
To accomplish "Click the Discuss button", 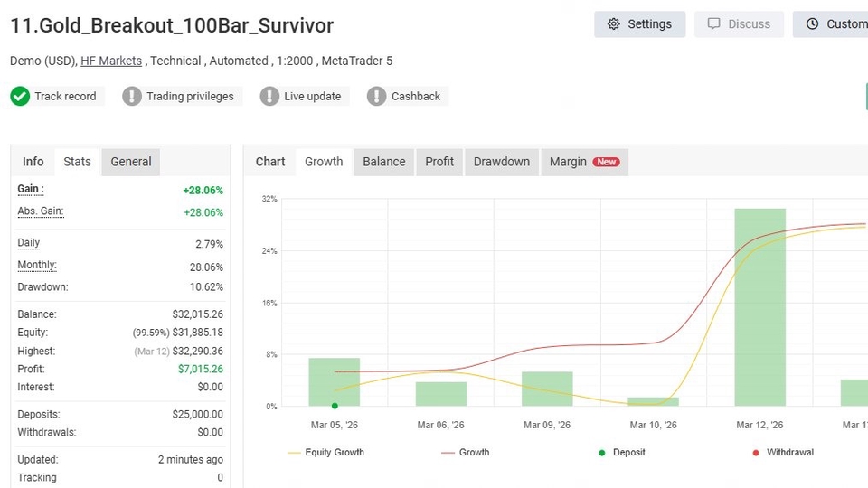I will pos(739,24).
